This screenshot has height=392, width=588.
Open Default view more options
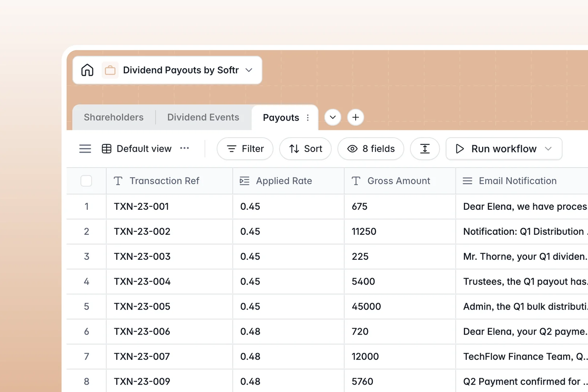(184, 148)
